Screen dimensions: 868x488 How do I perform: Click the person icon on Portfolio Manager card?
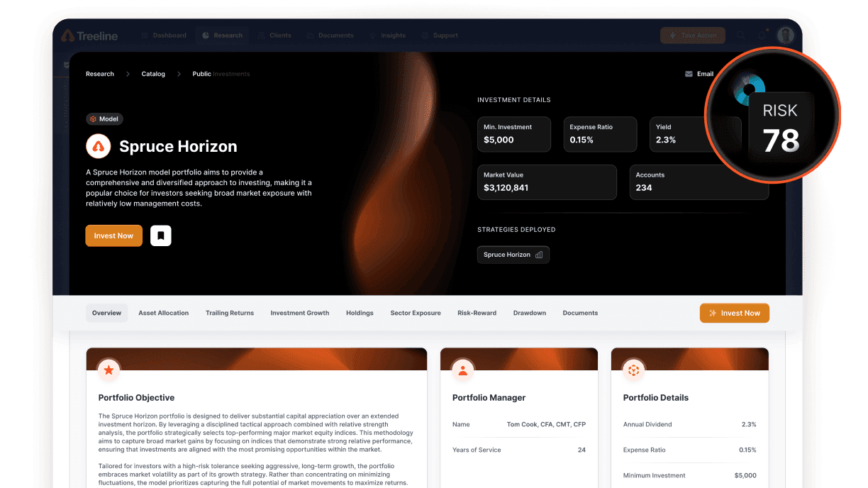pos(462,370)
